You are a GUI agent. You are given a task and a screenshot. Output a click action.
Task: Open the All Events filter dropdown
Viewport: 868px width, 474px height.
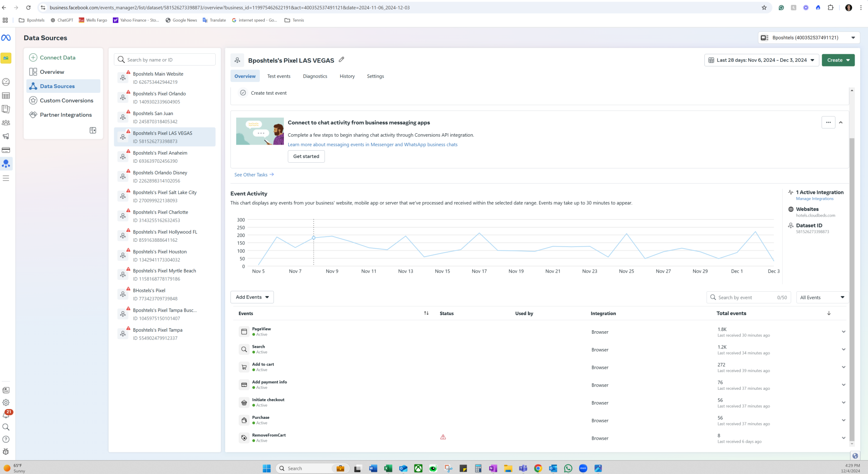[822, 297]
